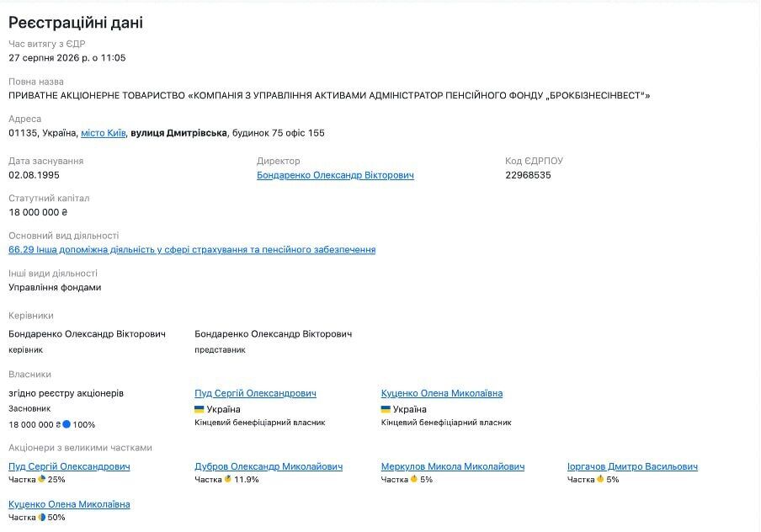The width and height of the screenshot is (761, 532).
Task: Open beneficial owner Пуд Сергій Олександрович link
Action: 255,393
